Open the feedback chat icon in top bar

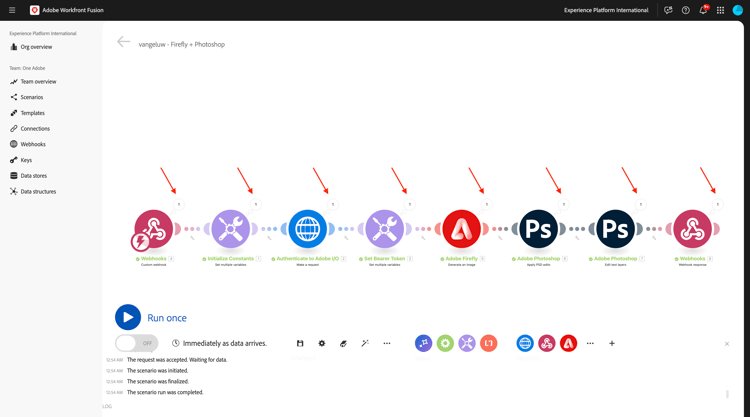pyautogui.click(x=668, y=10)
